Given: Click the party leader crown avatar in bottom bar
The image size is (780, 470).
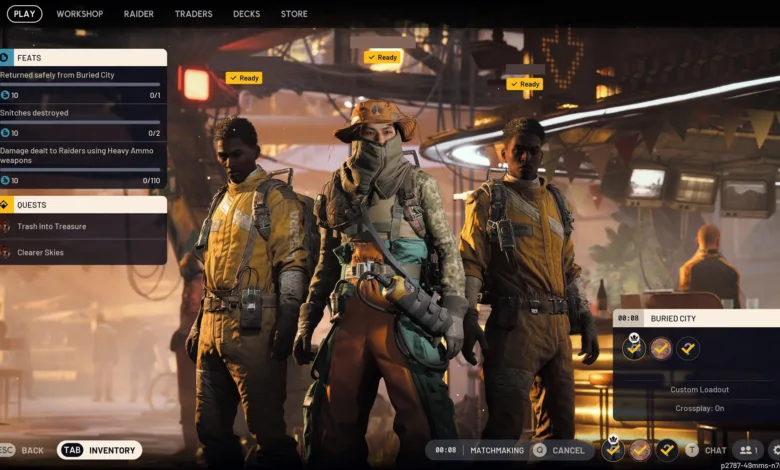Looking at the screenshot, I should 613,450.
